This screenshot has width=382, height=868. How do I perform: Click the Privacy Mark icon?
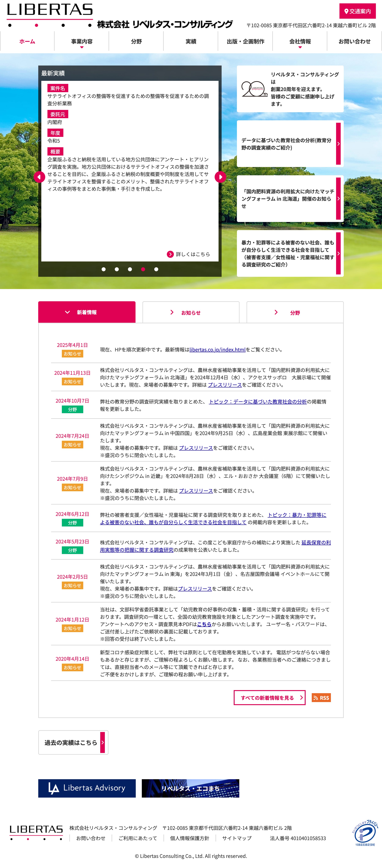[x=365, y=833]
